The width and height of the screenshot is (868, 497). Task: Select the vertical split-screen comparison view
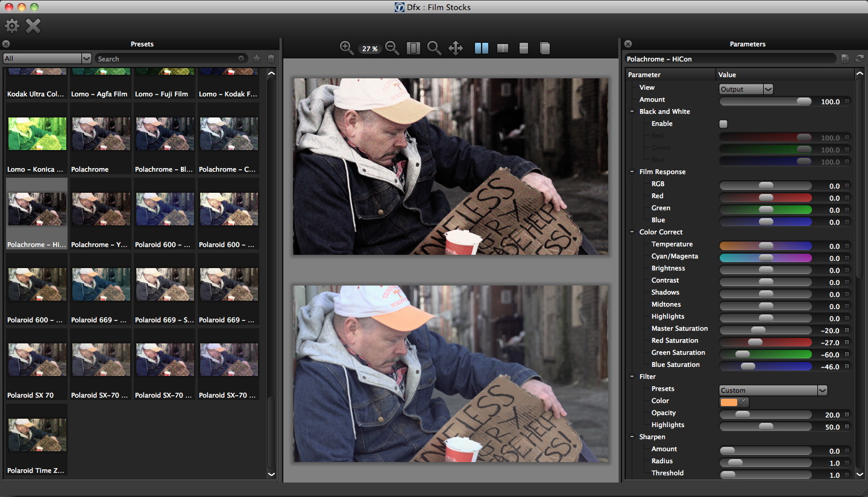502,48
